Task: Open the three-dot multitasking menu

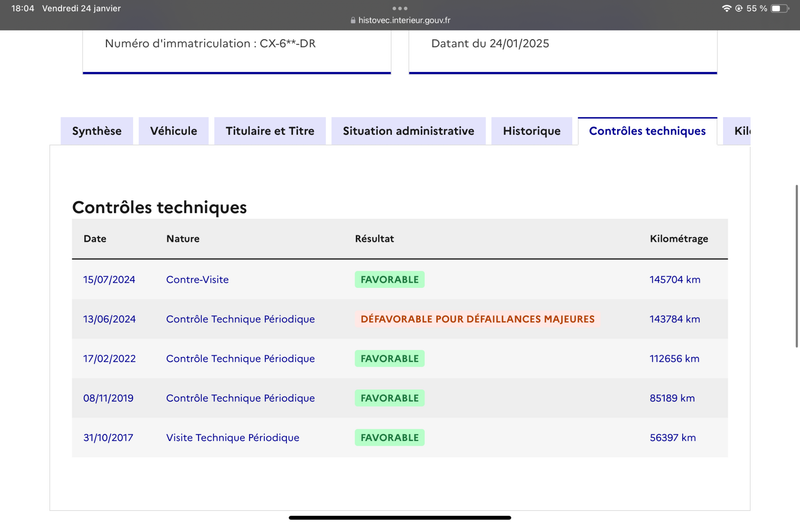Action: coord(400,8)
